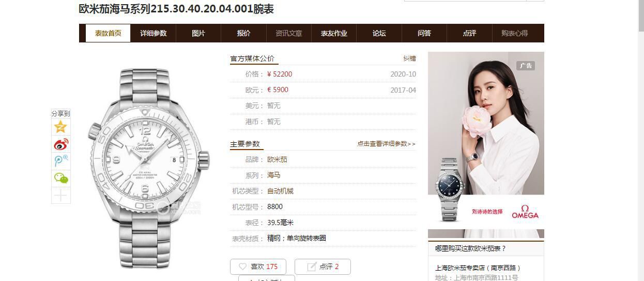Switch to the 图片 tab
Image resolution: width=644 pixels, height=281 pixels.
198,33
